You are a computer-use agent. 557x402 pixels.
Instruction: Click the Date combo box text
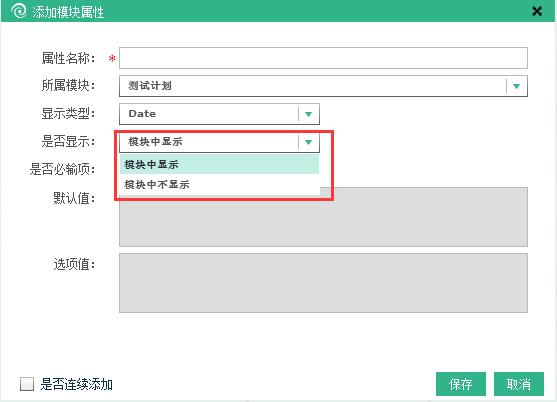tap(142, 114)
